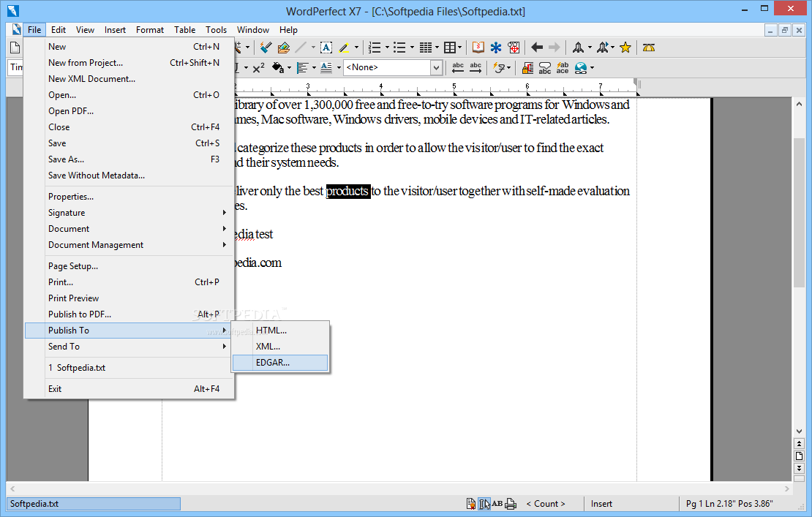Choose HTML... in Publish To submenu
The height and width of the screenshot is (517, 812).
(280, 331)
